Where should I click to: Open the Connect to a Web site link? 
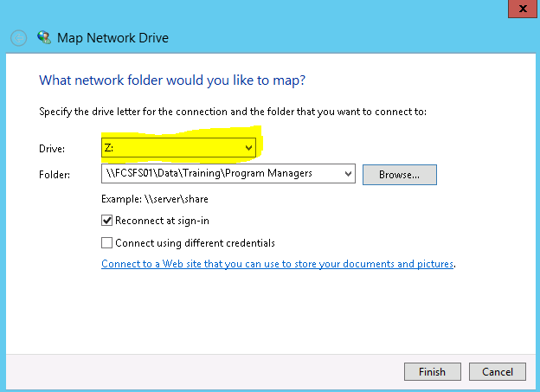pos(278,264)
